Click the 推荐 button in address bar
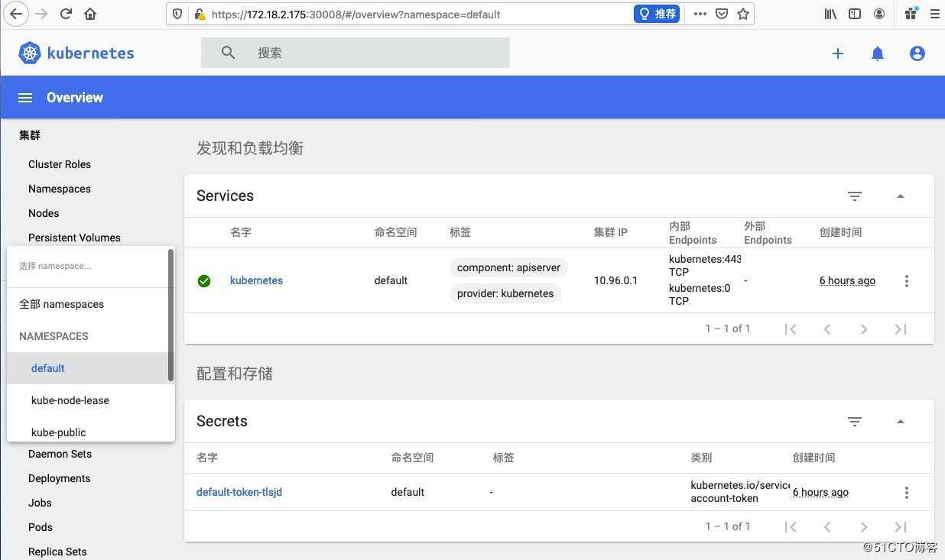 pyautogui.click(x=657, y=14)
